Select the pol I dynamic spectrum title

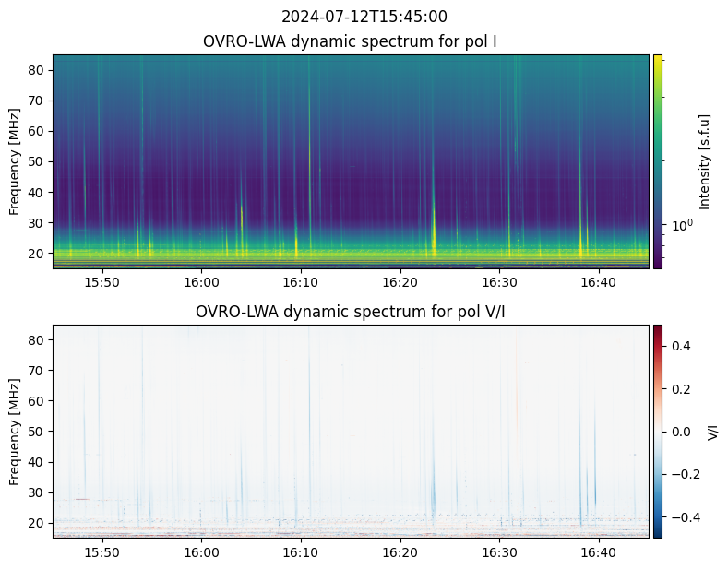350,41
